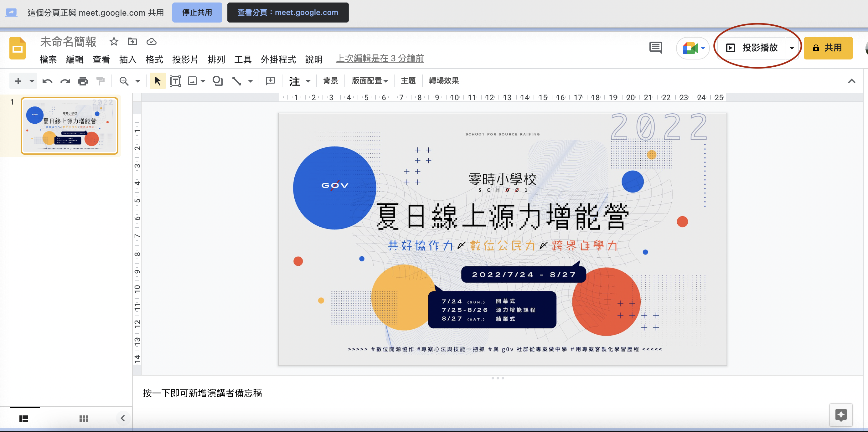The image size is (868, 432).
Task: Expand new slide layout dropdown
Action: pyautogui.click(x=32, y=81)
